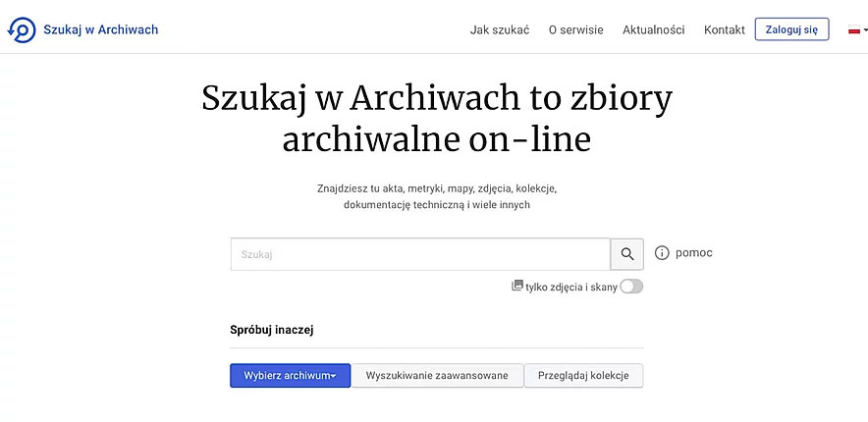
Task: Focus the Szukaj search input field
Action: click(420, 254)
